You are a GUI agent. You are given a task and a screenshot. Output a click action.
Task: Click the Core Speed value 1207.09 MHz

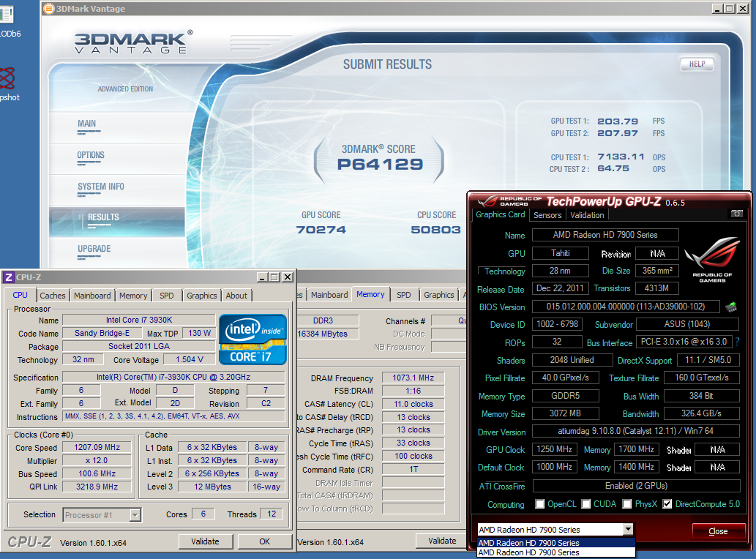coord(97,447)
